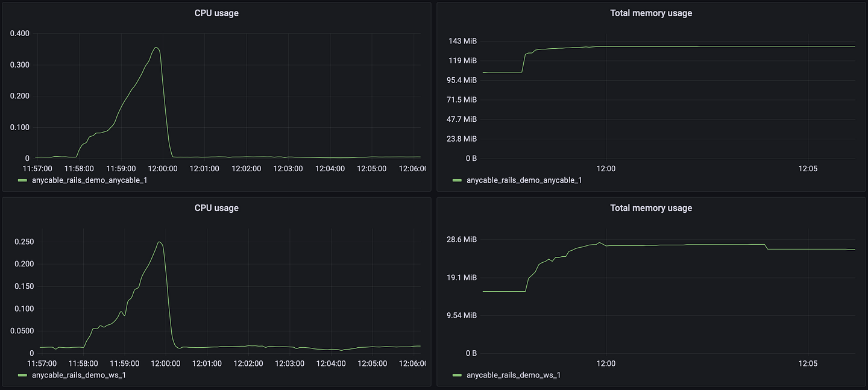This screenshot has width=868, height=390.
Task: Click the 23.8 MiB axis label
Action: pyautogui.click(x=461, y=139)
